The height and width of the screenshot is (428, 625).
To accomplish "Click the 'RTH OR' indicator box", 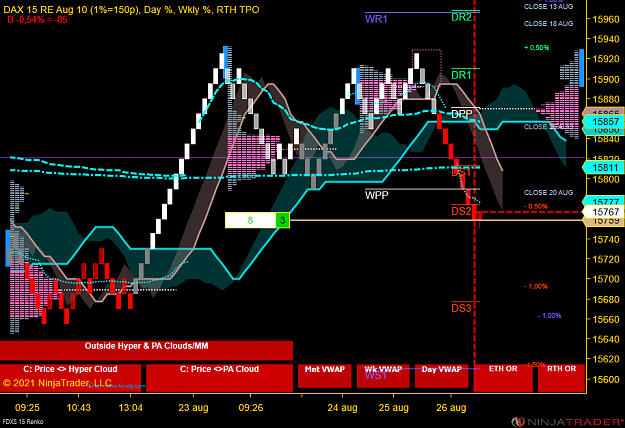I will coord(561,377).
